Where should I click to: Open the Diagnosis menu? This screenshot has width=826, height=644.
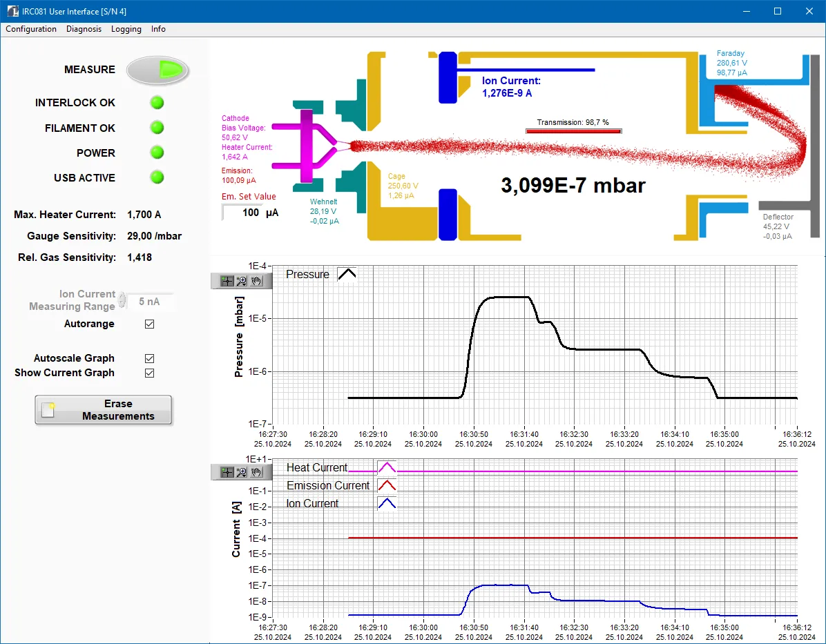pos(84,29)
